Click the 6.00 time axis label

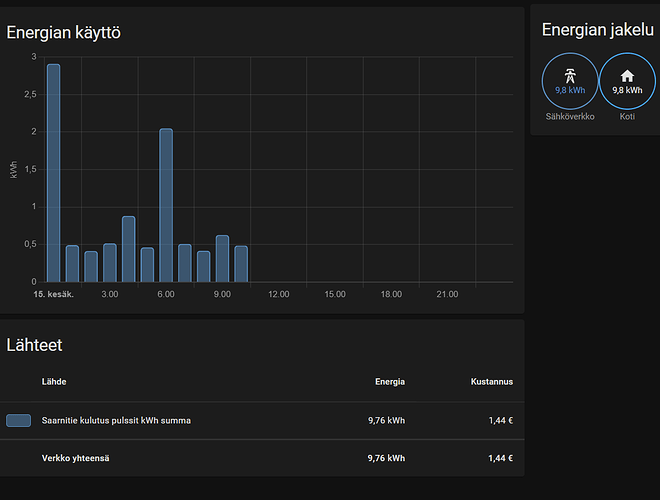[x=166, y=294]
